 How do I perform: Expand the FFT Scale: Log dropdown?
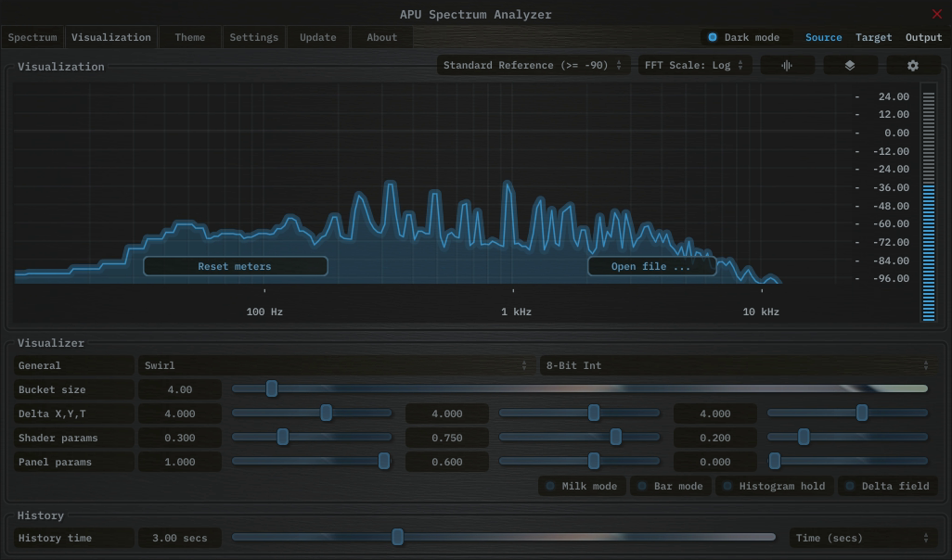click(x=694, y=66)
